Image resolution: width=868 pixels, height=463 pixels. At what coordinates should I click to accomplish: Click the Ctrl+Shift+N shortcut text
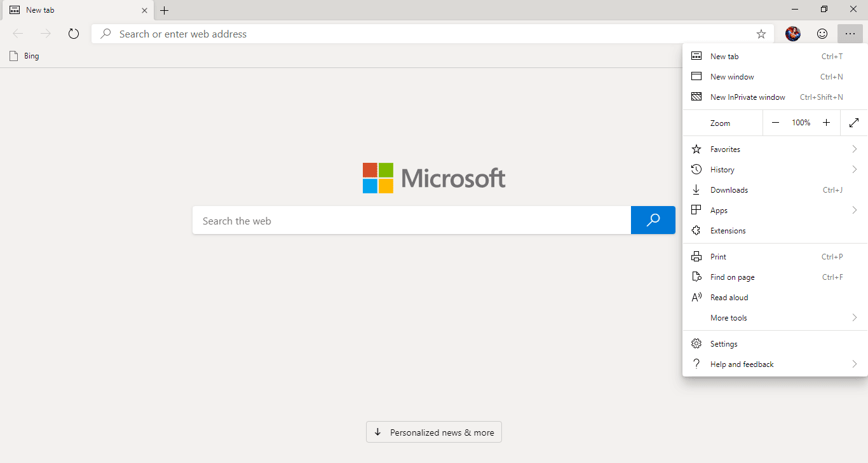[x=821, y=97]
